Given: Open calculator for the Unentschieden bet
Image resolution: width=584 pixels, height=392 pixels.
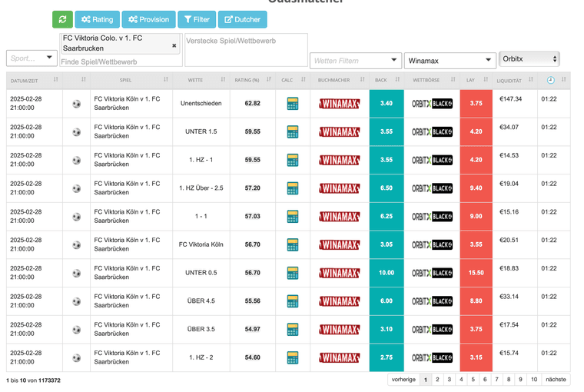Looking at the screenshot, I should pyautogui.click(x=293, y=104).
